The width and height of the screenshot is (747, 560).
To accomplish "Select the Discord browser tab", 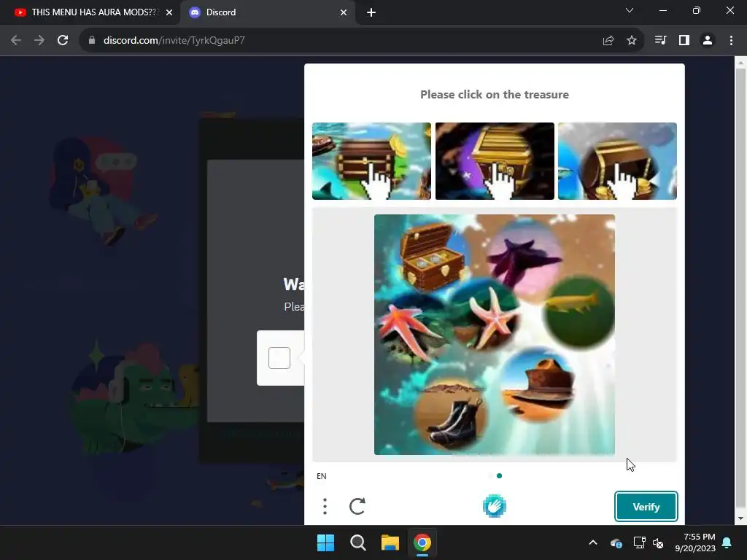I will tap(268, 12).
